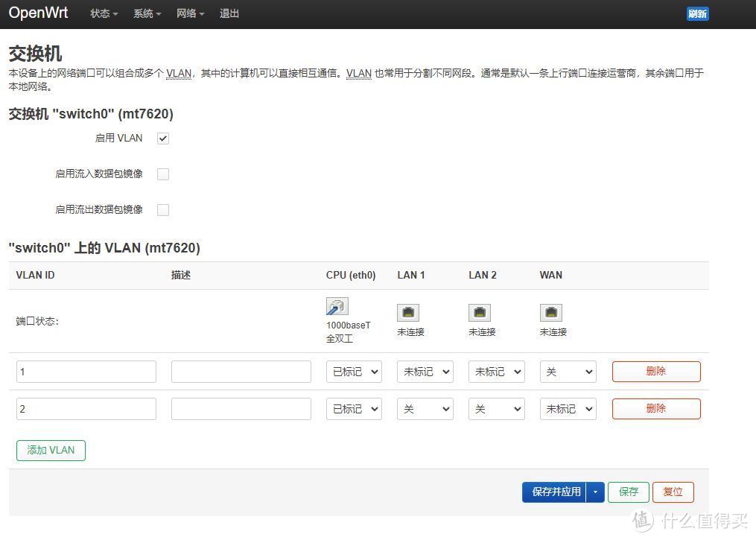Click the OpenWrt logo in the navbar

coord(38,13)
